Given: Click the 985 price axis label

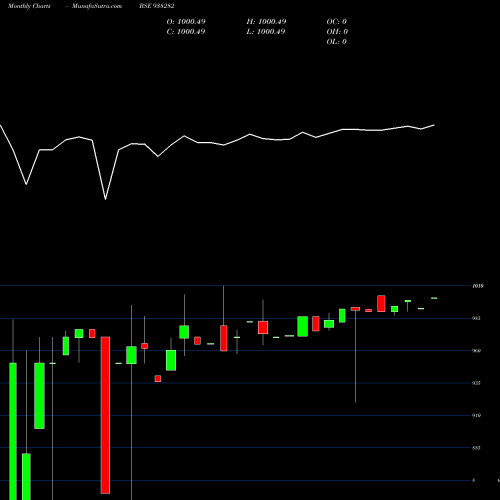Looking at the screenshot, I should pos(476,318).
